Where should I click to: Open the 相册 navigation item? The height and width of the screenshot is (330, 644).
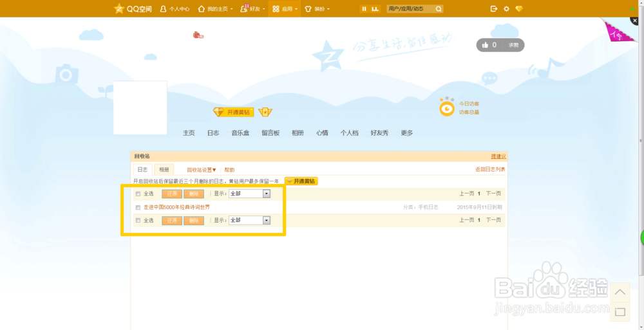tap(298, 133)
